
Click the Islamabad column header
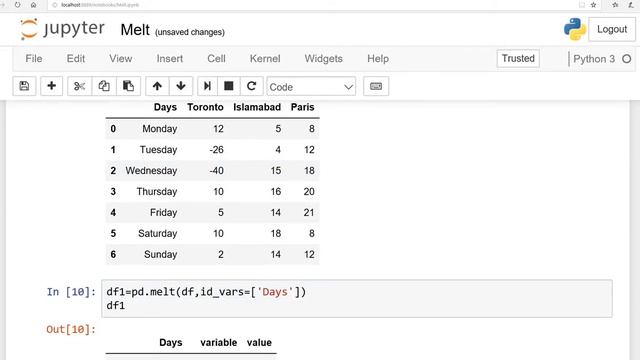point(257,107)
